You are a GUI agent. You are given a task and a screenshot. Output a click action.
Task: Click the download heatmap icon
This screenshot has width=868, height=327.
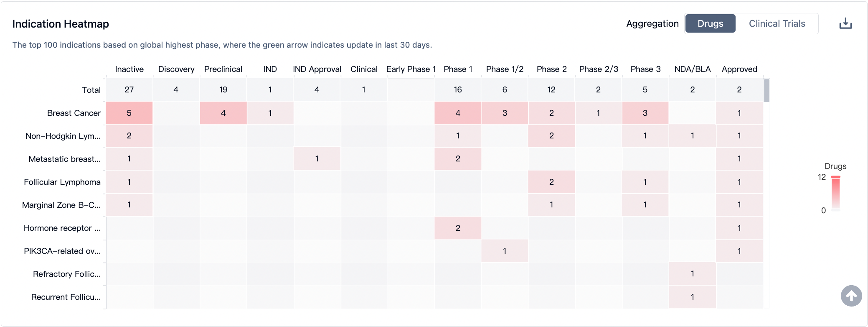(x=845, y=23)
